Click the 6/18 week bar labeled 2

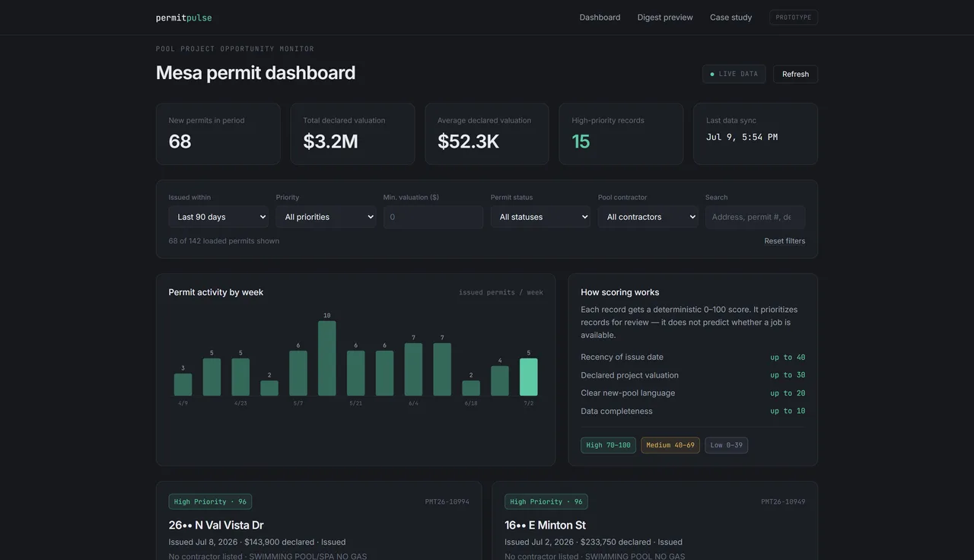[471, 389]
